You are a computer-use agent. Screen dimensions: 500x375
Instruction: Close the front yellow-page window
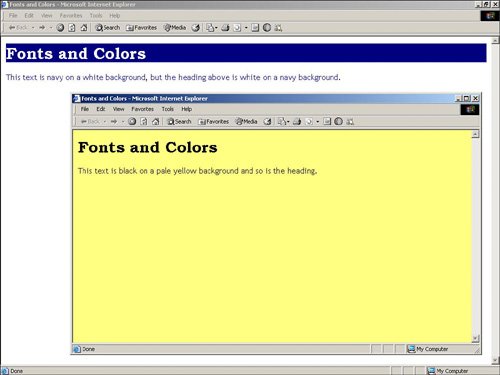click(x=476, y=98)
